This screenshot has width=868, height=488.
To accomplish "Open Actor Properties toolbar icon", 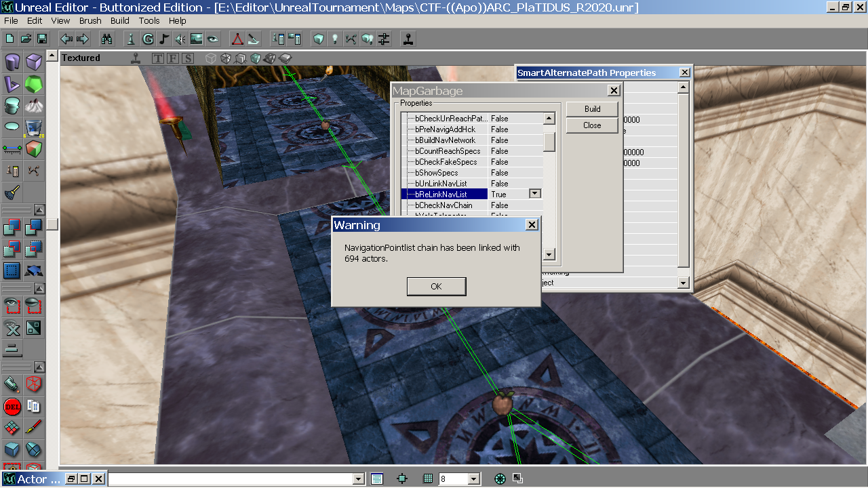I will 278,39.
